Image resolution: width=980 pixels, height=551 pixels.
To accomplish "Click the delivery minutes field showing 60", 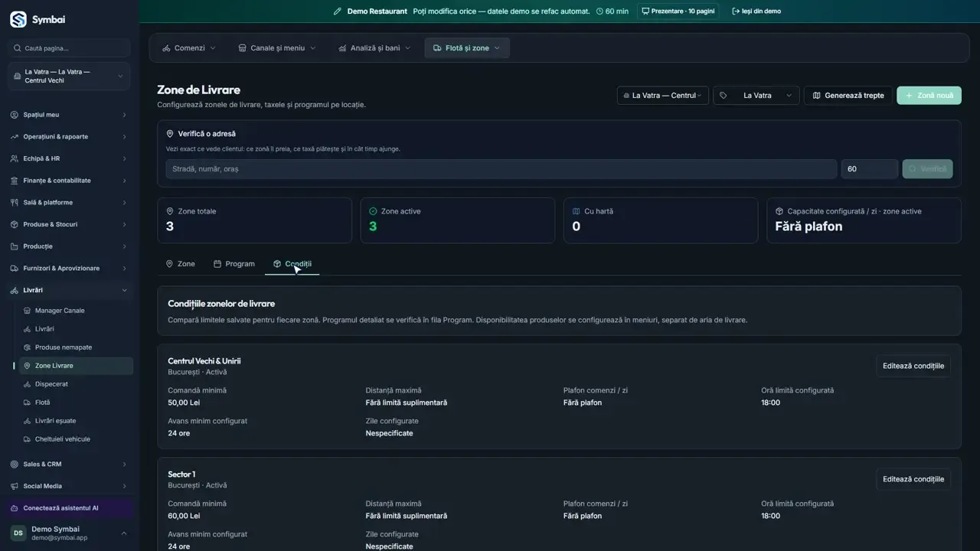I will pos(869,169).
